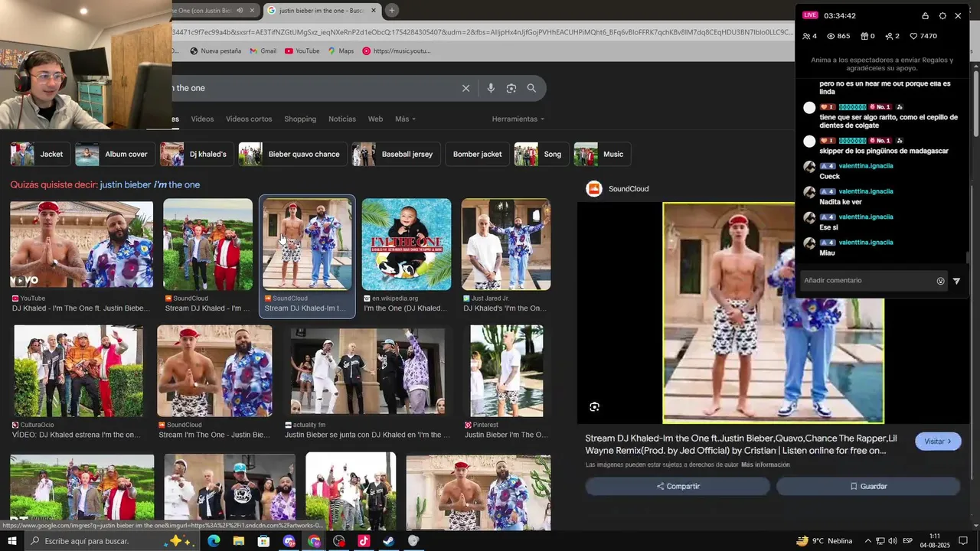Open CulturaOcio video result thumbnail
Image resolution: width=980 pixels, height=551 pixels.
pyautogui.click(x=78, y=371)
